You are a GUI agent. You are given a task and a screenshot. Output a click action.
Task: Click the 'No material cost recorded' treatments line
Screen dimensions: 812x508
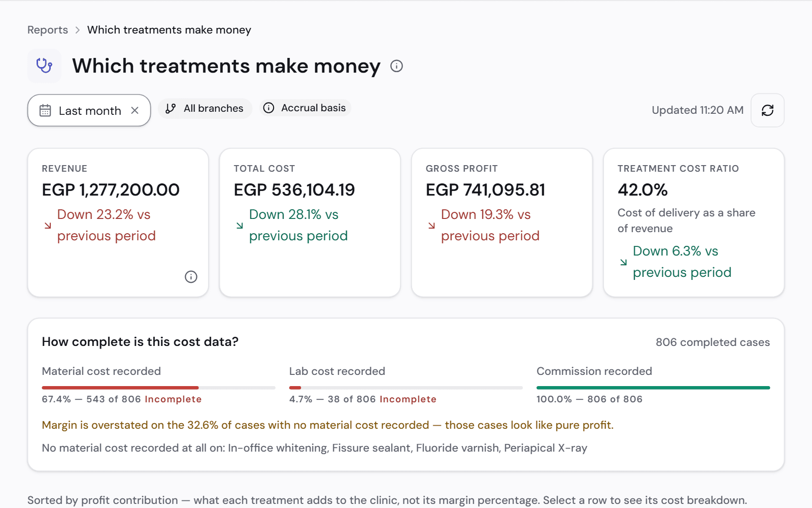click(x=315, y=448)
